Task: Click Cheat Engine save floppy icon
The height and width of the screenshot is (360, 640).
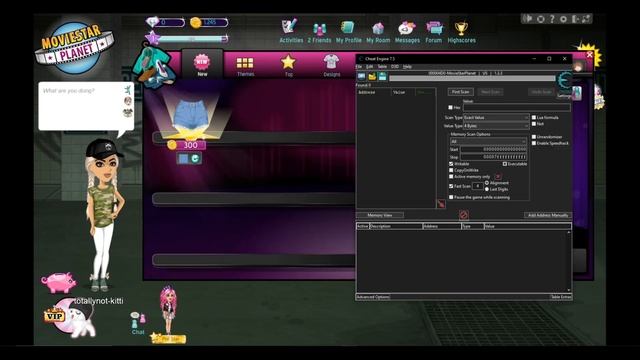Action: (382, 76)
